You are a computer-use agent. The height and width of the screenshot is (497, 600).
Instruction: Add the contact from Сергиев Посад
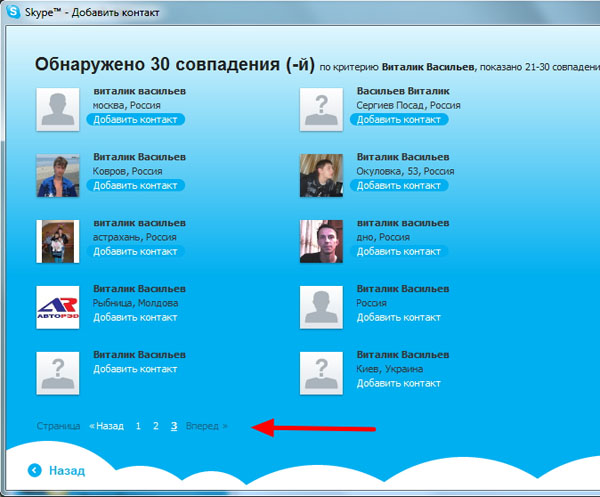click(399, 119)
